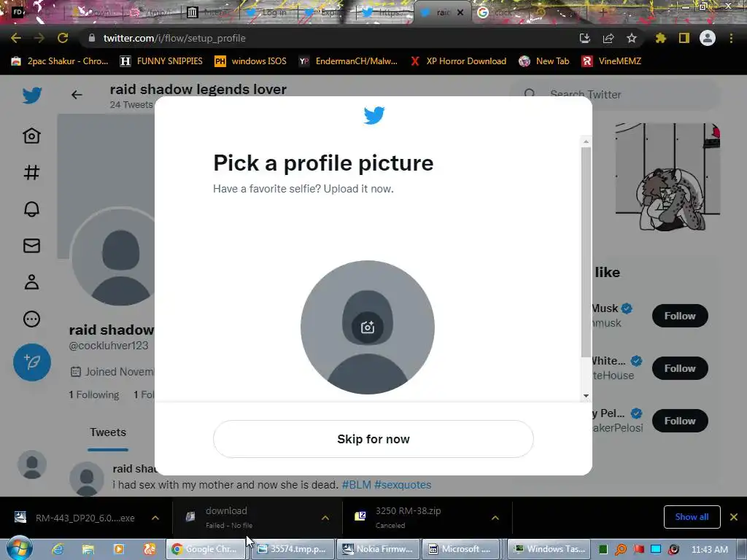Click the #sexquotes hashtag link
The width and height of the screenshot is (747, 560).
pyautogui.click(x=403, y=485)
